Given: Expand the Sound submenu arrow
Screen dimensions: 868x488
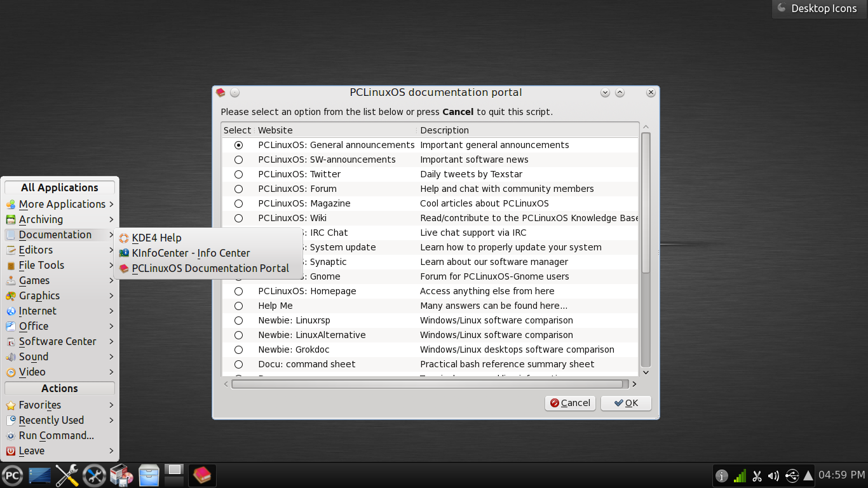Looking at the screenshot, I should 111,356.
